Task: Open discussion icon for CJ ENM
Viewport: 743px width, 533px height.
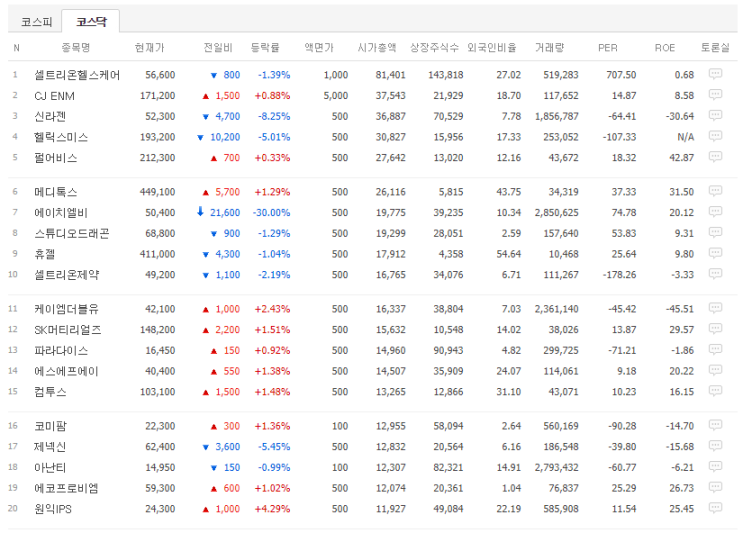Action: pyautogui.click(x=715, y=95)
